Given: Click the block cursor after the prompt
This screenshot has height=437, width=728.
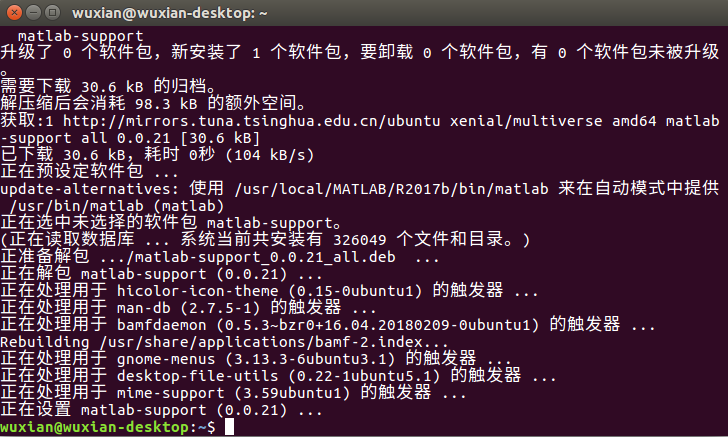Looking at the screenshot, I should coord(229,426).
